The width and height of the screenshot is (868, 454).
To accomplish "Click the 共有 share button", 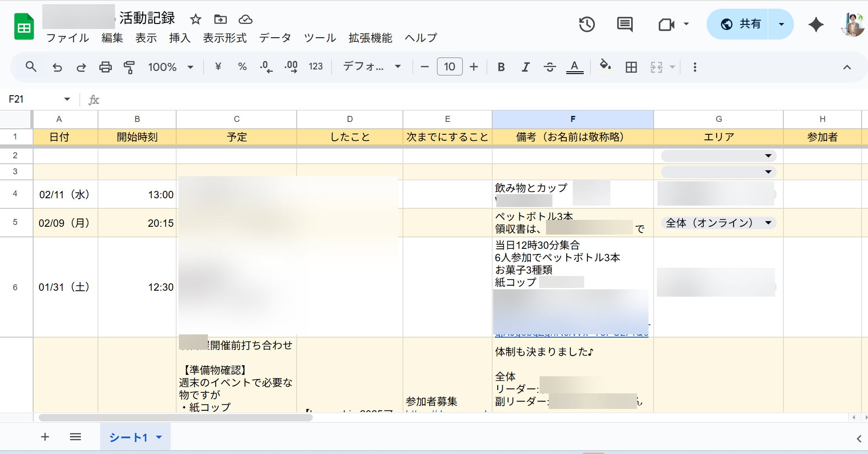I will [x=741, y=24].
